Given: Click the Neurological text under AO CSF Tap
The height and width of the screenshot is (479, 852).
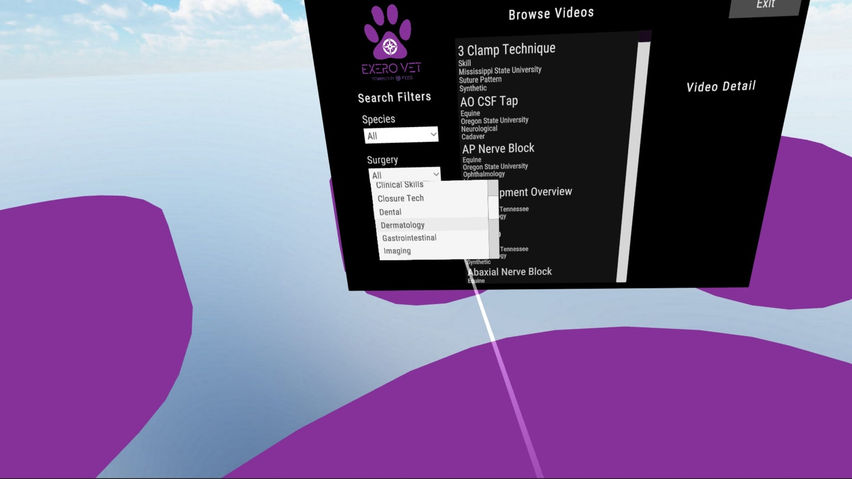Looking at the screenshot, I should [479, 129].
